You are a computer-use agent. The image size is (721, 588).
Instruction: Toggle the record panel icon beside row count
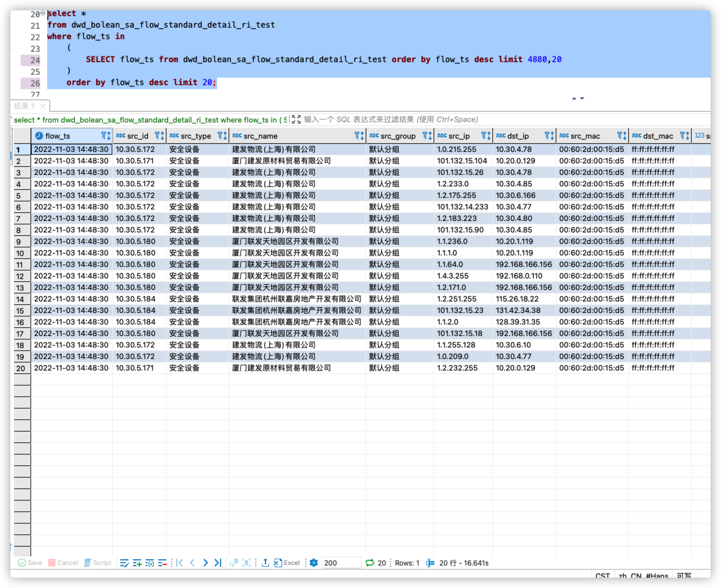430,563
